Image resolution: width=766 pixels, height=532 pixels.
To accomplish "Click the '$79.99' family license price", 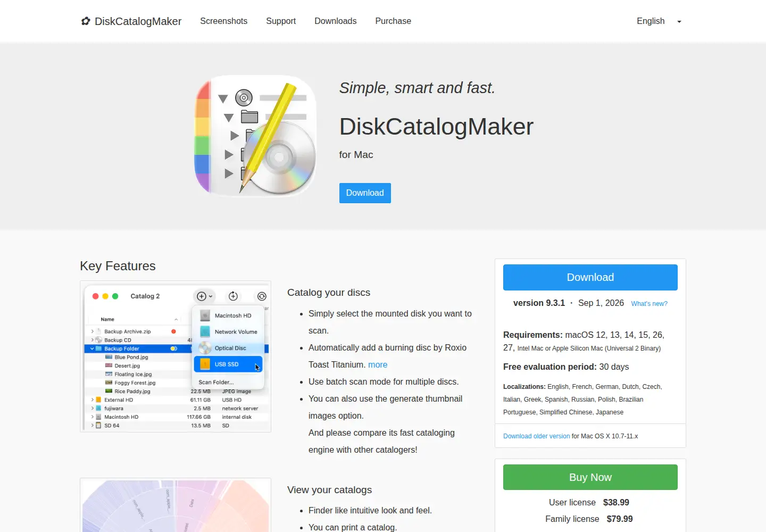I will (x=620, y=519).
